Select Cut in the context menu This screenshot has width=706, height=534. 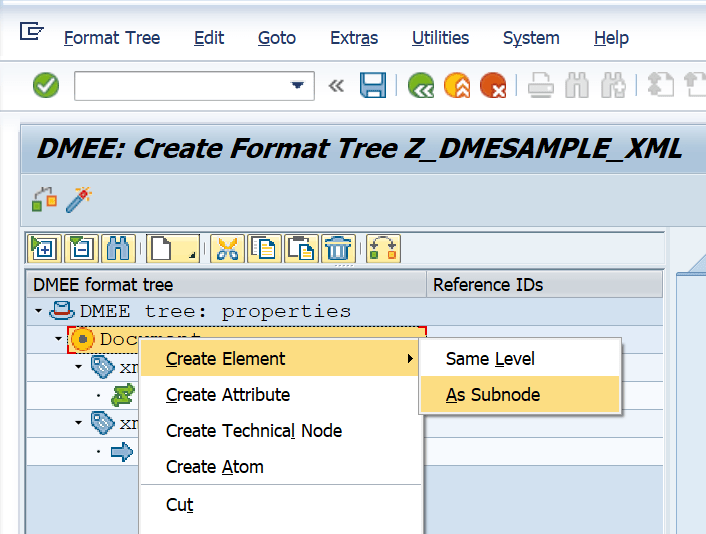tap(281, 505)
